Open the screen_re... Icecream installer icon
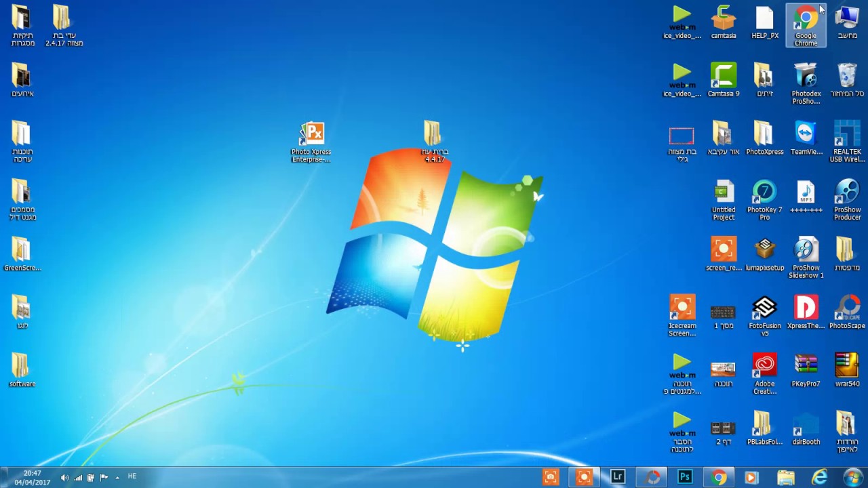This screenshot has height=488, width=868. [x=724, y=254]
